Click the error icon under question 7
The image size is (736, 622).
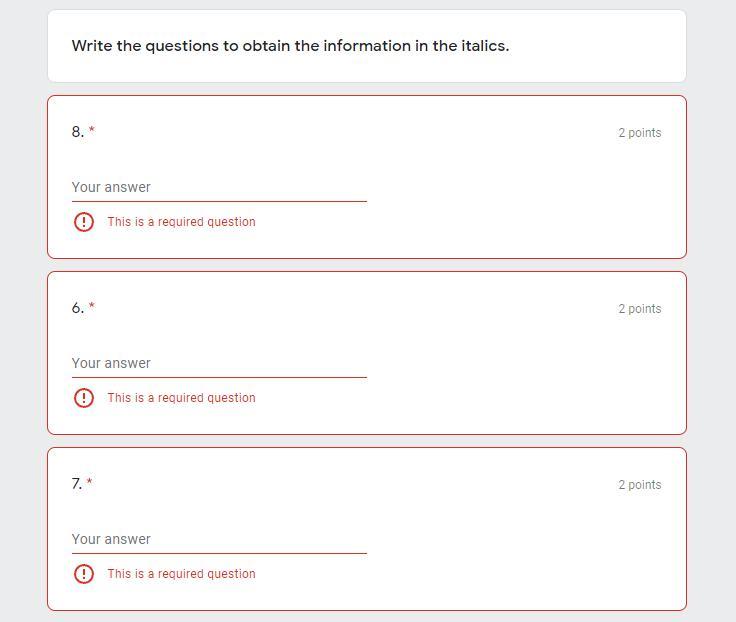[x=84, y=574]
